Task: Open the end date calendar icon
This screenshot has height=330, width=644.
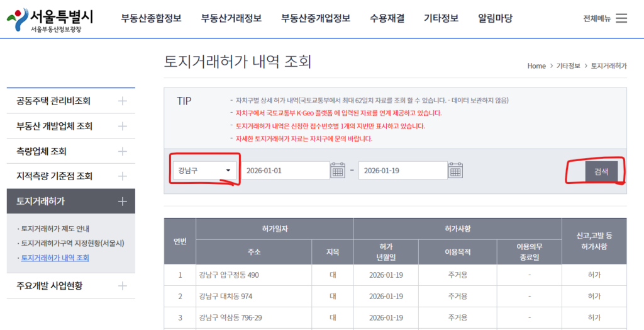Action: 455,170
